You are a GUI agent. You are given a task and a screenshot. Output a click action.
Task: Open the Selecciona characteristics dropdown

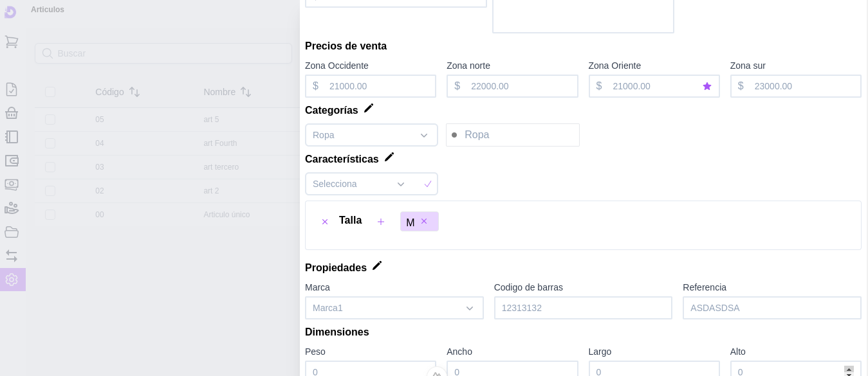pyautogui.click(x=401, y=184)
